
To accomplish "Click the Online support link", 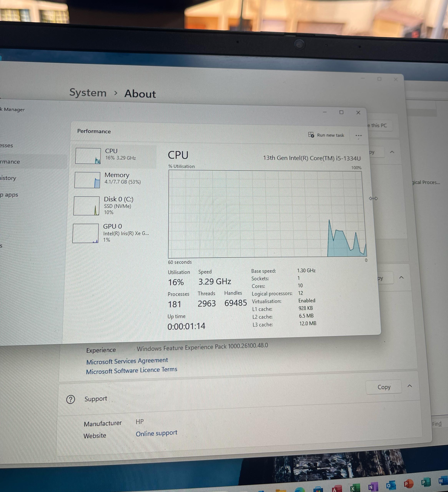I will coord(156,433).
